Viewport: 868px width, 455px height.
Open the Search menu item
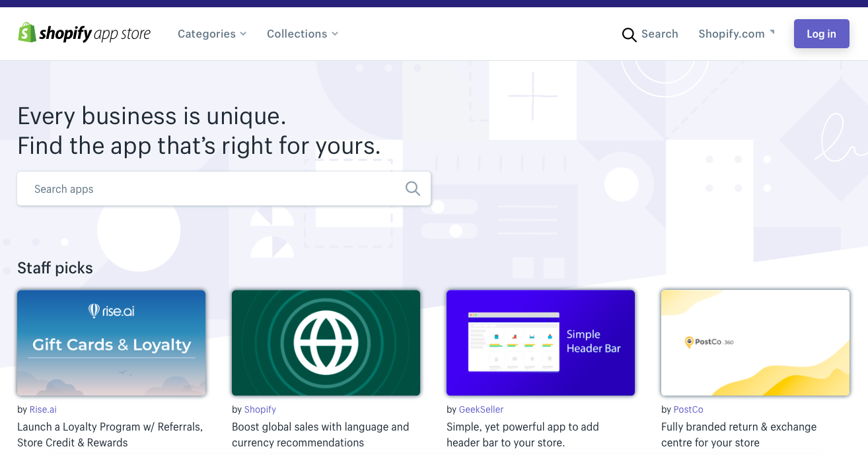(651, 34)
